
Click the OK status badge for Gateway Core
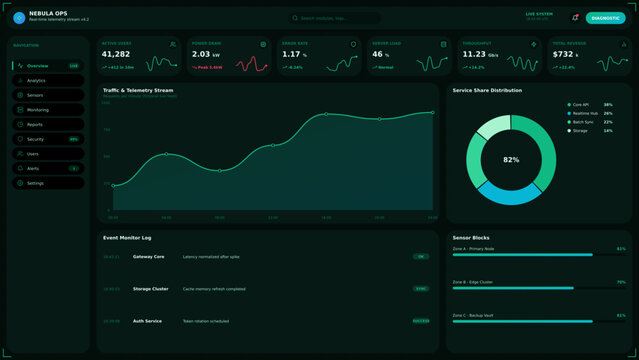click(421, 256)
